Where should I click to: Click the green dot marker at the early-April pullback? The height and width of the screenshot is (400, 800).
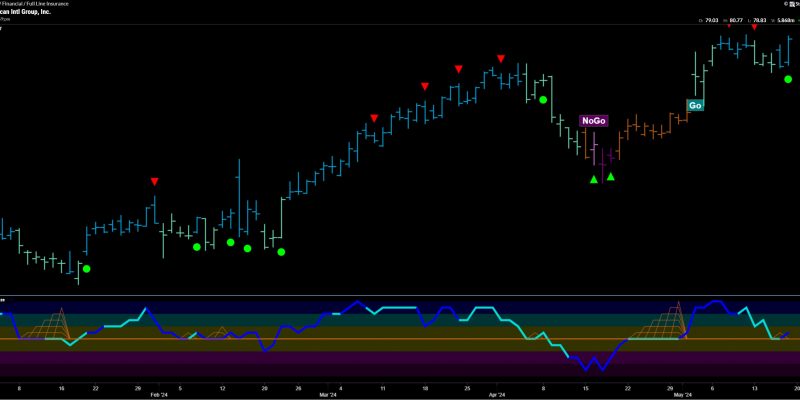click(x=543, y=99)
